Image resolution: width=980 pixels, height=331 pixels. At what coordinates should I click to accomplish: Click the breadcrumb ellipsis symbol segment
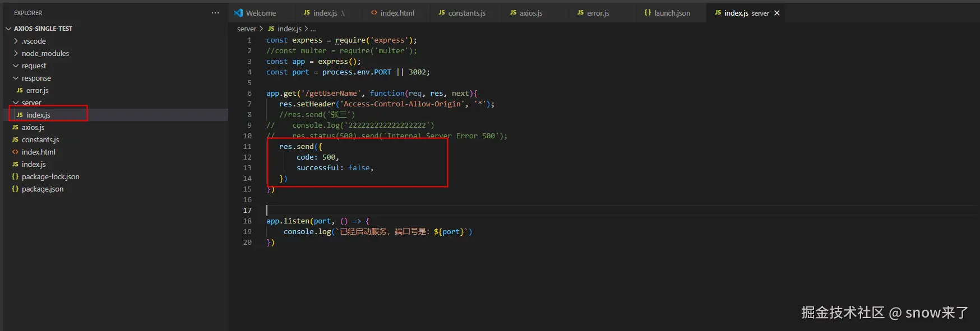tap(313, 29)
